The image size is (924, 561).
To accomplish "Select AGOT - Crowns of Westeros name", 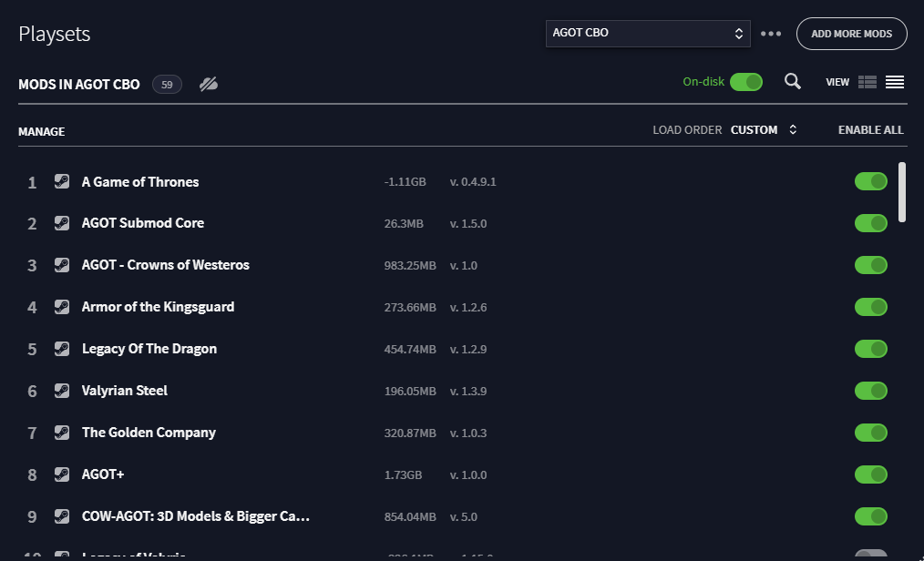I will (x=166, y=265).
